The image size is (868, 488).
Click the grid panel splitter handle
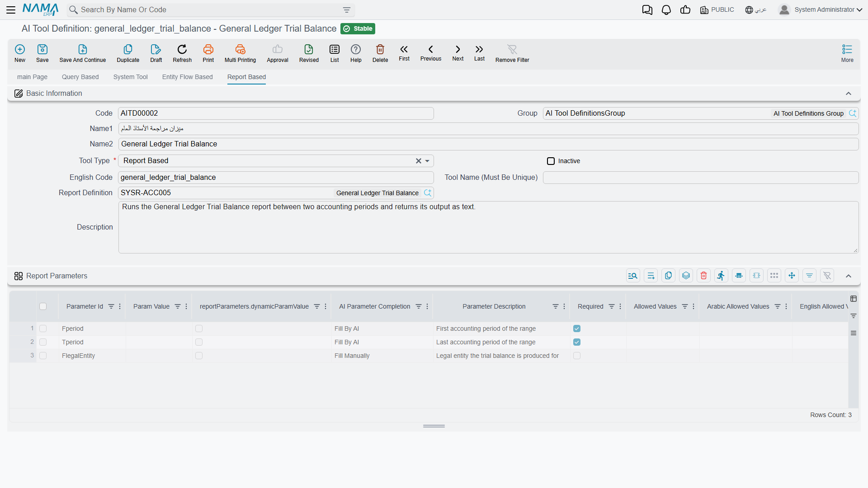[434, 426]
